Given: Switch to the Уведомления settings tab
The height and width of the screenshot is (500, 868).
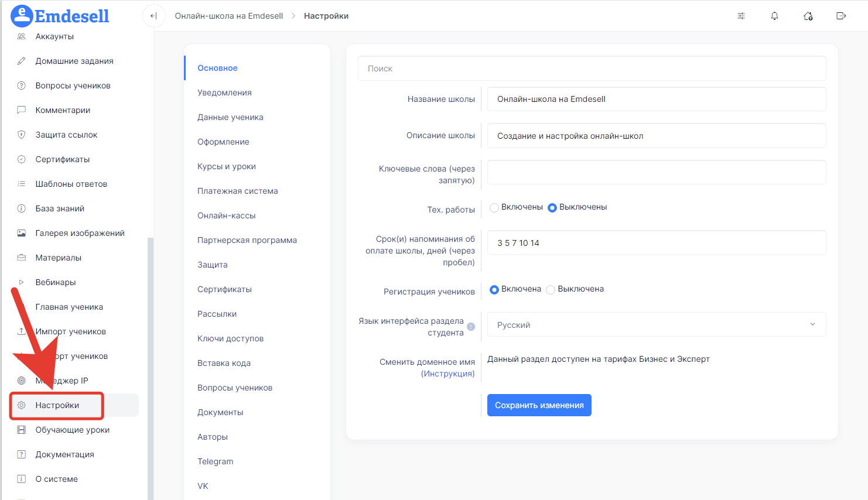Looking at the screenshot, I should point(224,93).
